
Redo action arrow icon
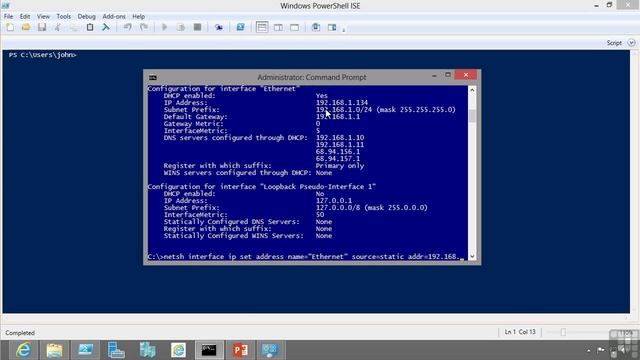pos(144,27)
